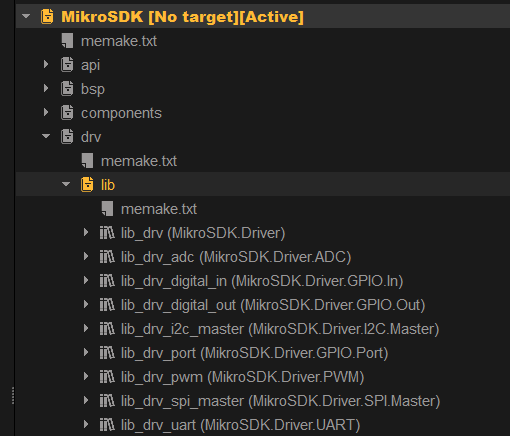510x436 pixels.
Task: Expand lib_drv_digital_out library arrow
Action: (86, 304)
